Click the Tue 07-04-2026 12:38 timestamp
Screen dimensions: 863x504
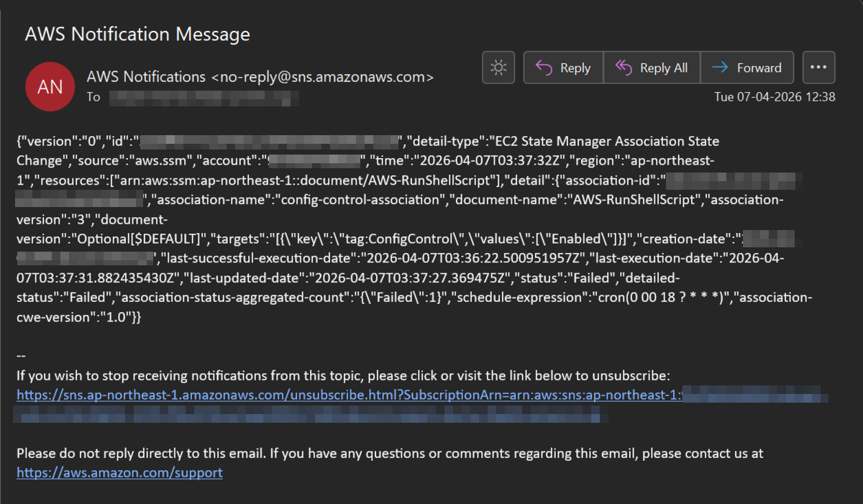pyautogui.click(x=775, y=96)
